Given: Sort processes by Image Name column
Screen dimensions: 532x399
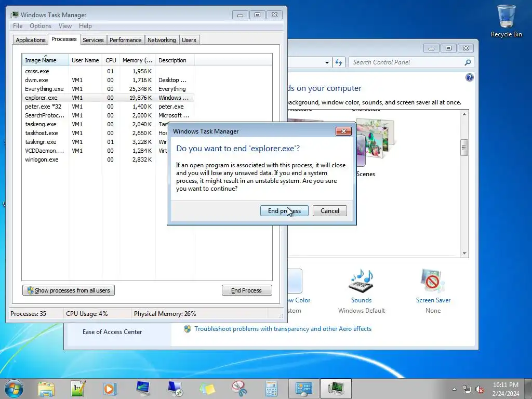Looking at the screenshot, I should pos(45,60).
